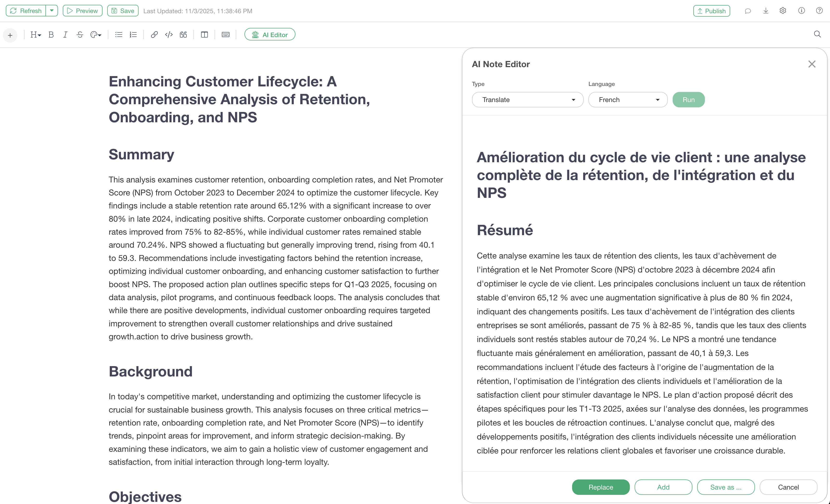Viewport: 830px width, 504px height.
Task: Apply strikethrough formatting
Action: [x=80, y=35]
